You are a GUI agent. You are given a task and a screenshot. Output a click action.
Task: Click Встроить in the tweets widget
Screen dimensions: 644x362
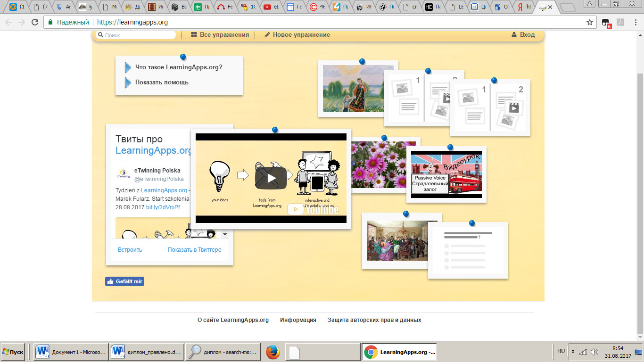(x=130, y=250)
